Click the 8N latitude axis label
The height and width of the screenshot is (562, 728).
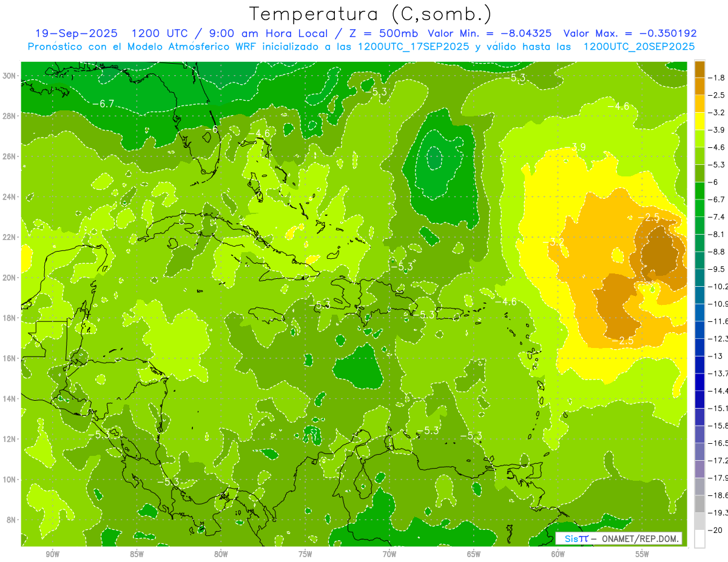click(x=10, y=520)
